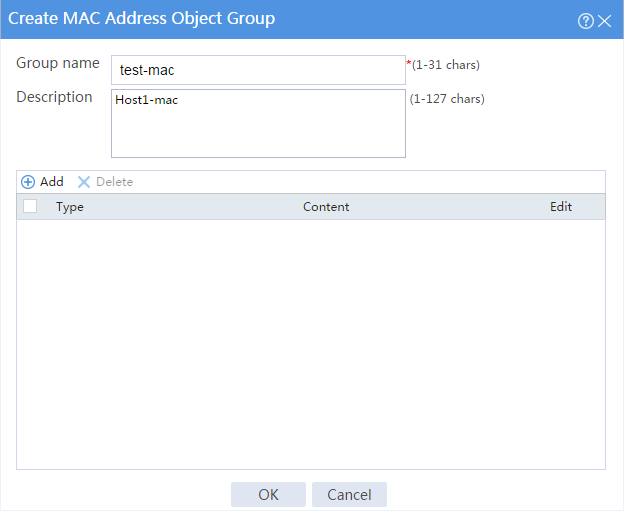
Task: Open help via the question mark icon
Action: (x=585, y=21)
